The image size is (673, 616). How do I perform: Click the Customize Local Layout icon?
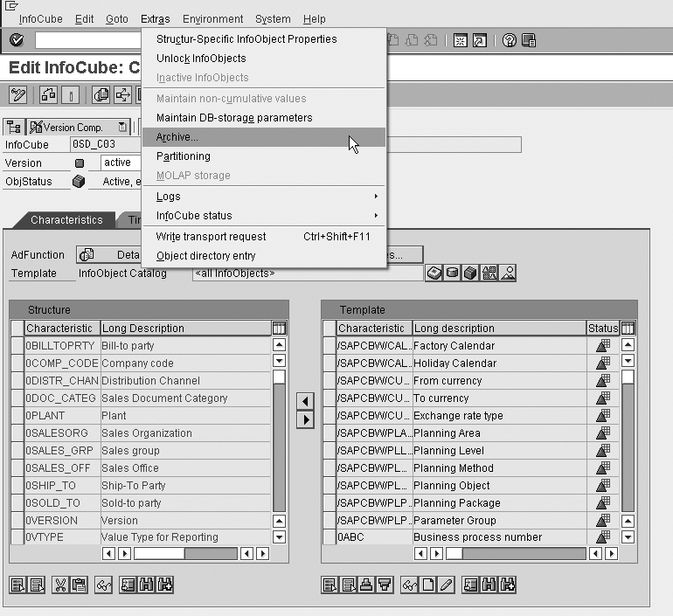pos(529,41)
